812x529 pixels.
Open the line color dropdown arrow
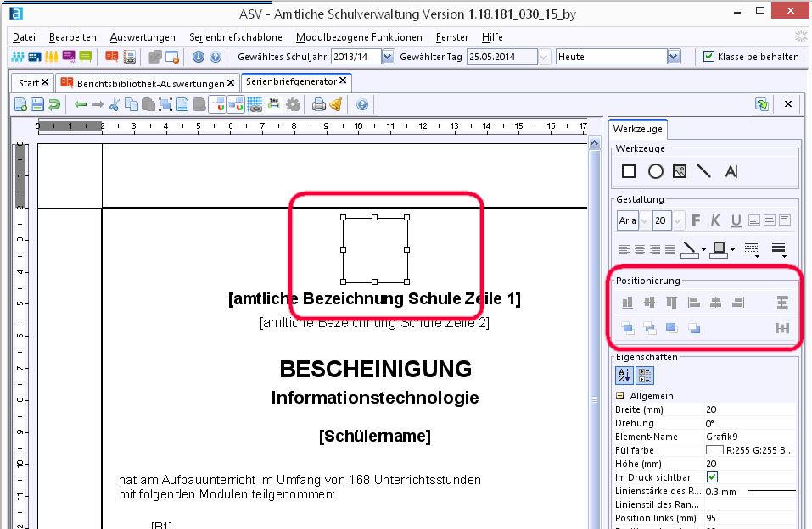coord(703,250)
